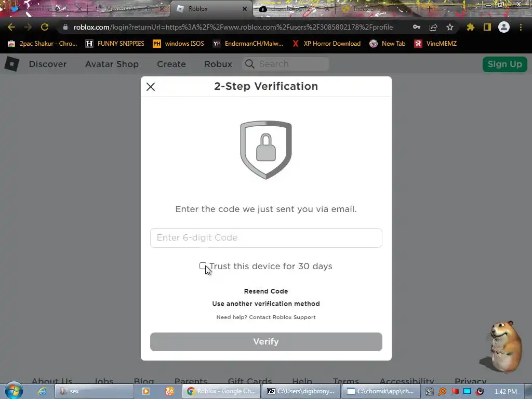Click the roblox.com URL in the address bar
The image size is (532, 399).
233,27
